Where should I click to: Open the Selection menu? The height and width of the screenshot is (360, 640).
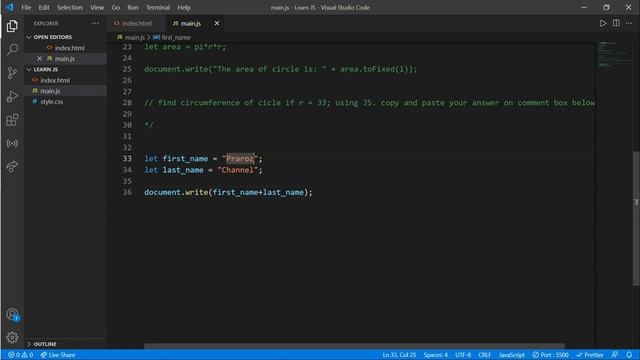point(70,7)
